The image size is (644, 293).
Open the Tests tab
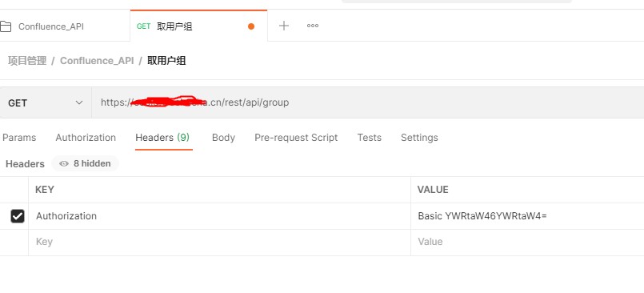point(370,138)
